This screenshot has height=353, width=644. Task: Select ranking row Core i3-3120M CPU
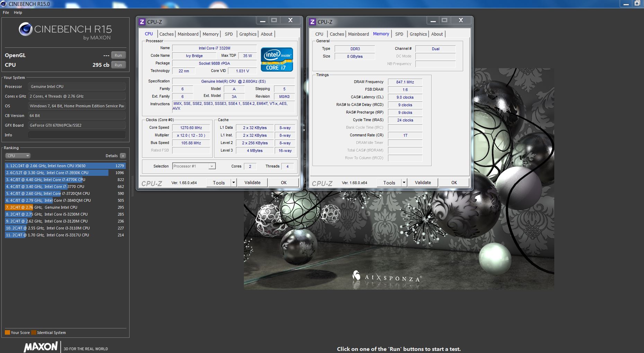[65, 221]
